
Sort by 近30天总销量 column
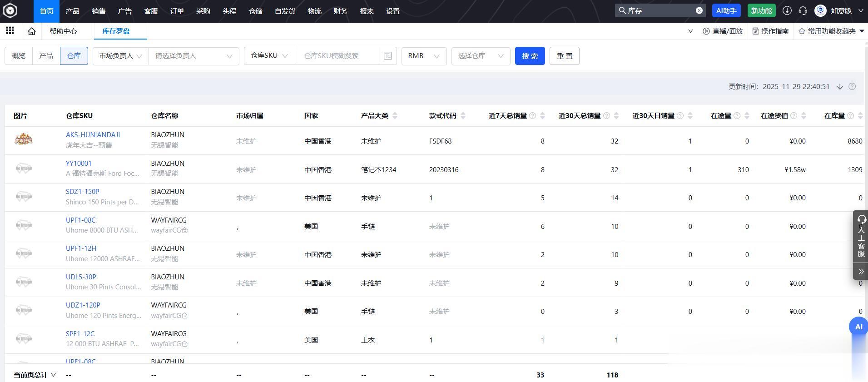(x=616, y=116)
